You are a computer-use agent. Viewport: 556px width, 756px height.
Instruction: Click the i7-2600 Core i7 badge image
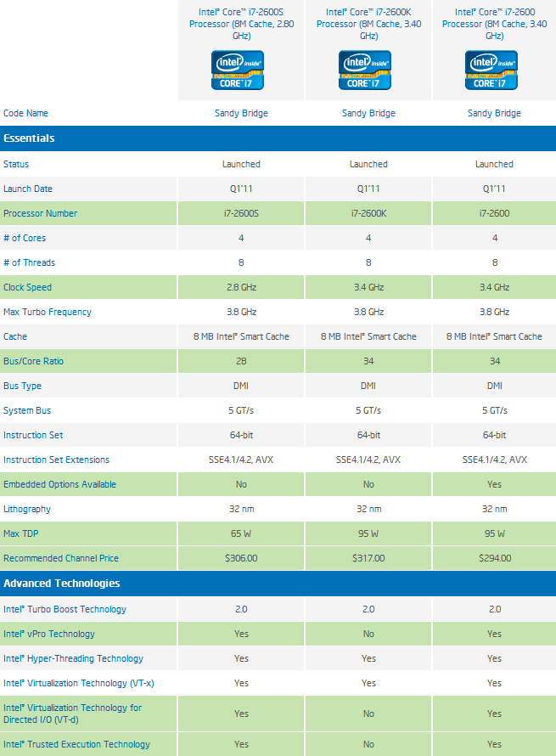[491, 71]
